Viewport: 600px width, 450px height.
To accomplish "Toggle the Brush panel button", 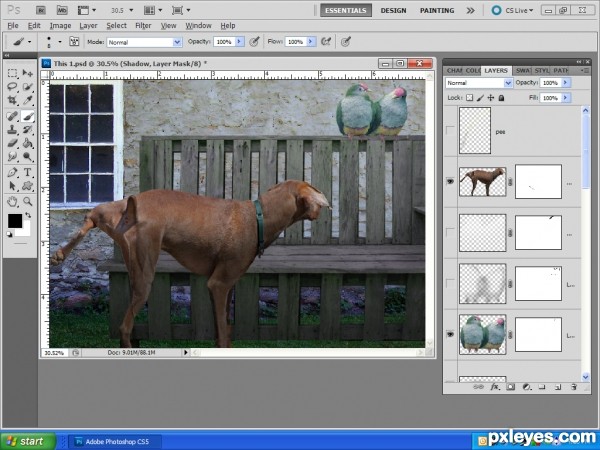I will (74, 41).
